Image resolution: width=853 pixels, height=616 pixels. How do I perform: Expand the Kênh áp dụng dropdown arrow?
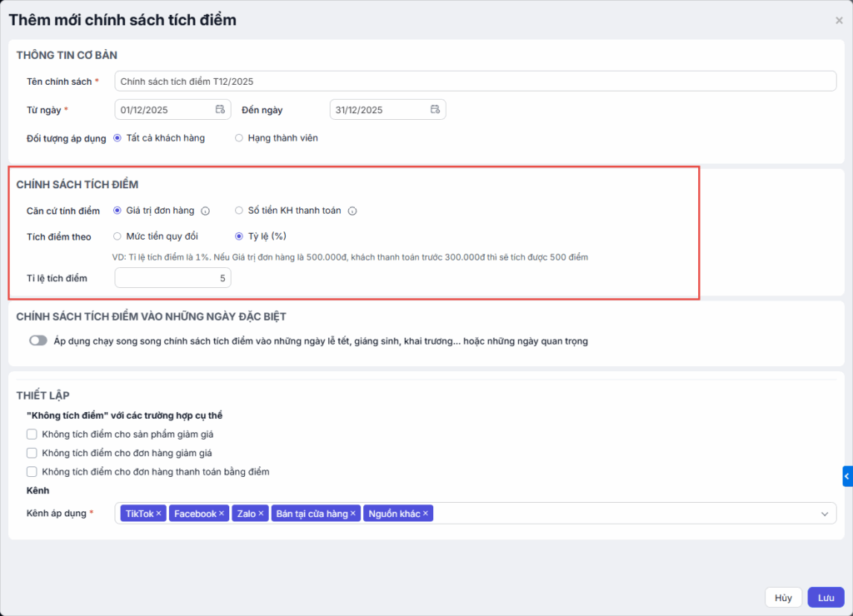click(825, 514)
